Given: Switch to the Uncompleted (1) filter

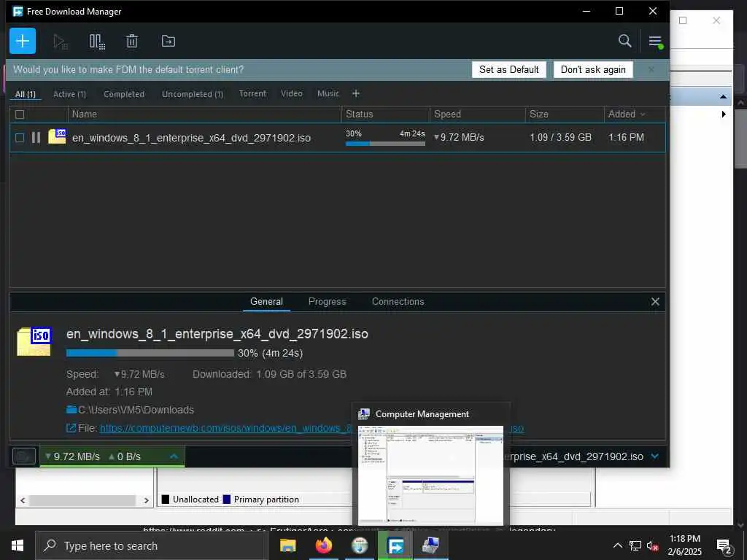Looking at the screenshot, I should 193,94.
